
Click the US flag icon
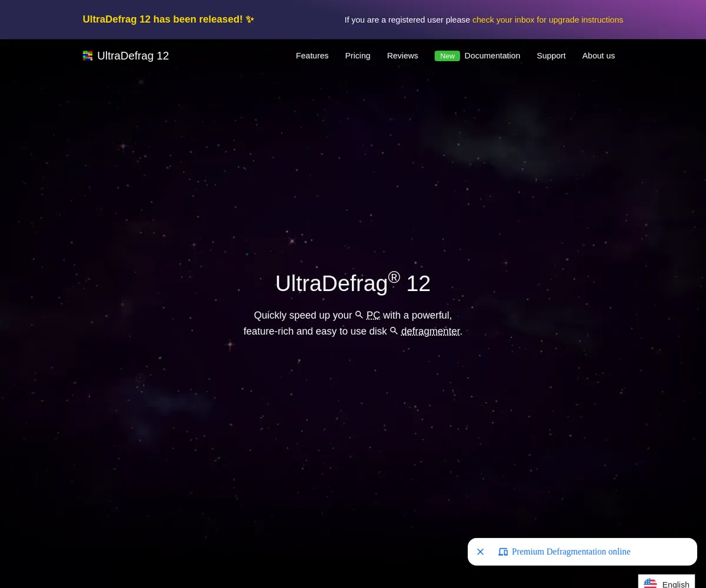pos(650,584)
